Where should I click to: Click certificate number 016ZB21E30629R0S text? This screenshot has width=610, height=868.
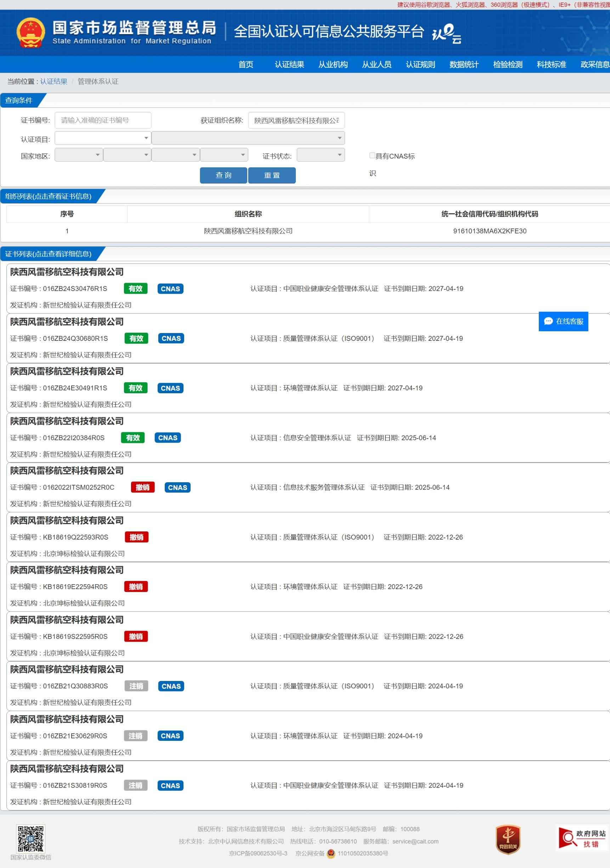pyautogui.click(x=75, y=736)
